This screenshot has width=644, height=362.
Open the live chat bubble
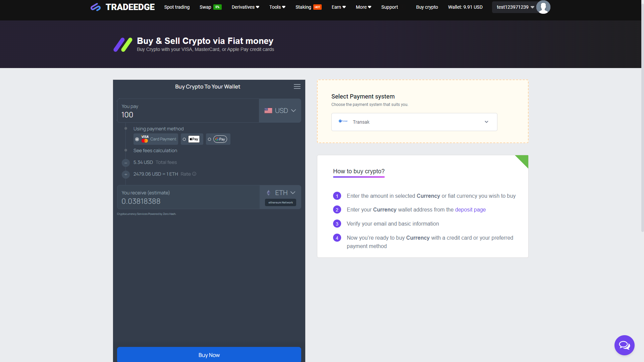click(x=624, y=345)
